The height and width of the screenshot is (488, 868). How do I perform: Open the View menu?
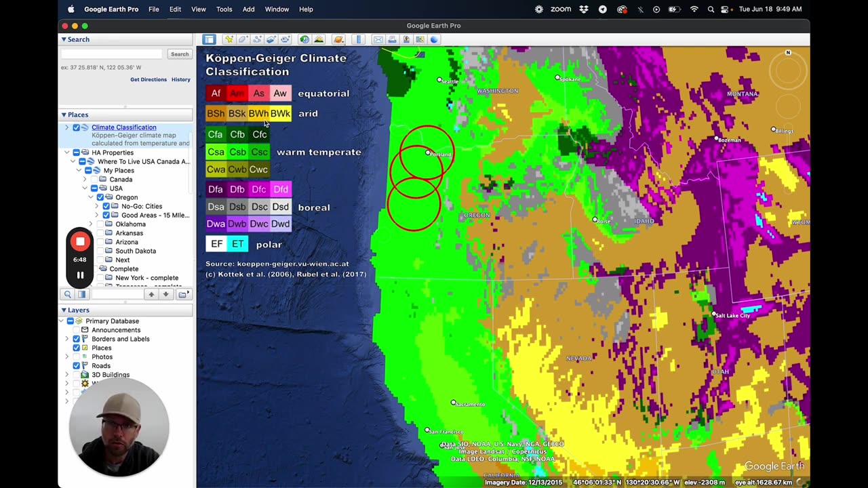(199, 9)
